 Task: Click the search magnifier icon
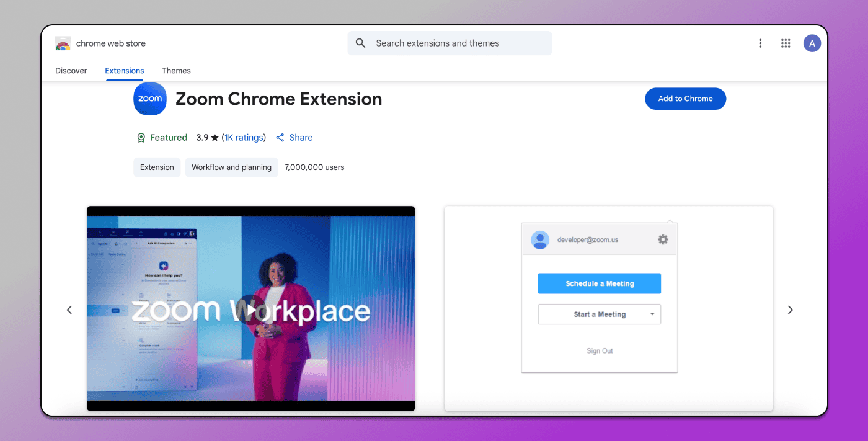(361, 43)
